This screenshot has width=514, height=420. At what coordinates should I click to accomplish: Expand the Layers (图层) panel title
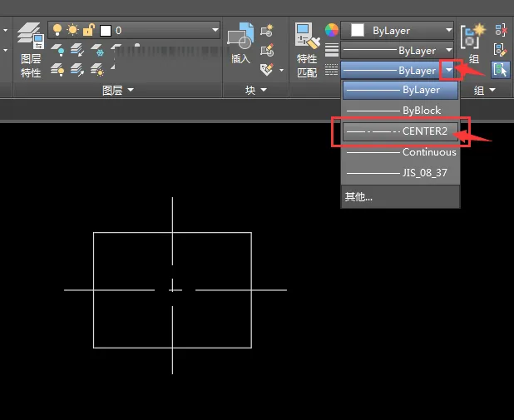point(117,89)
